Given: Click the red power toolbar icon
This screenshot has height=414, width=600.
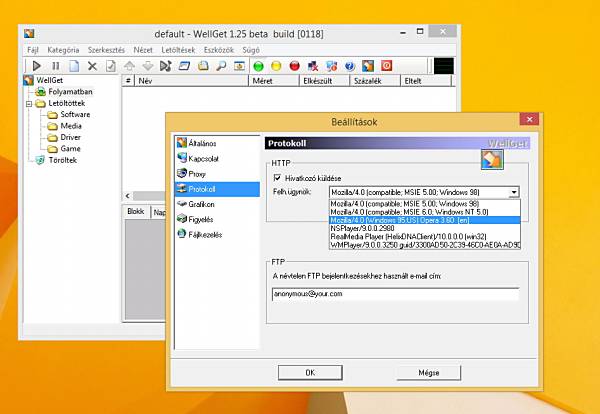Looking at the screenshot, I should point(386,66).
